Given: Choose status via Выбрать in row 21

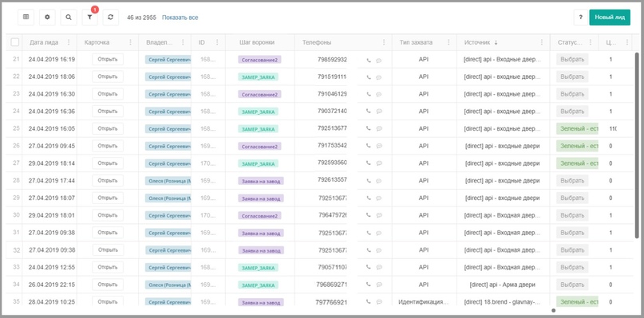Looking at the screenshot, I should (572, 60).
